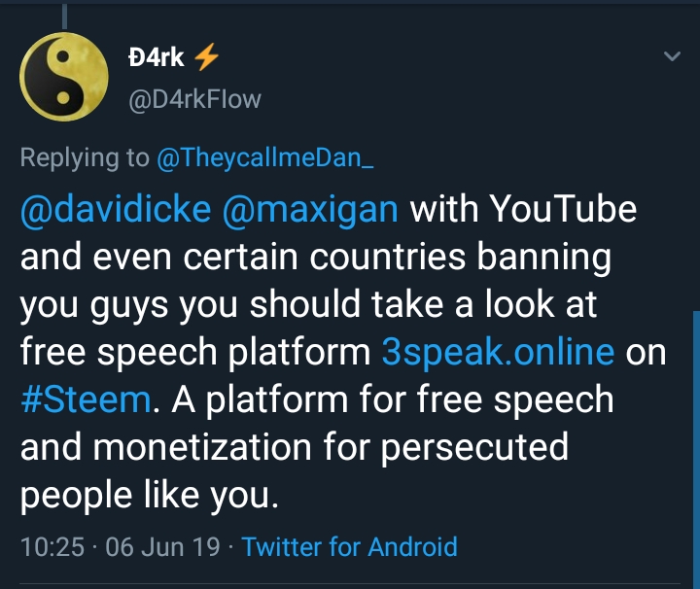
Task: Open the @TheycallmeDan_ profile link
Action: 263,158
